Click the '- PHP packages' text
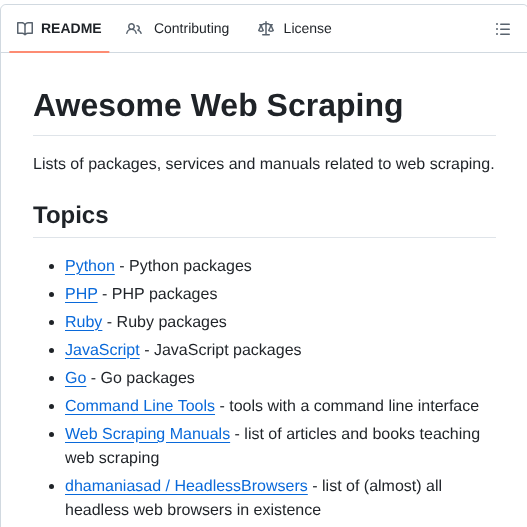This screenshot has height=527, width=527. click(160, 294)
